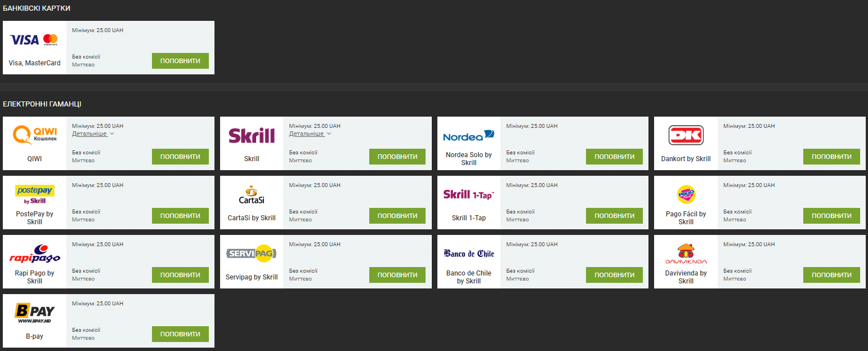Click Поповнити for Banco de Chile
This screenshot has height=351, width=868.
(614, 275)
